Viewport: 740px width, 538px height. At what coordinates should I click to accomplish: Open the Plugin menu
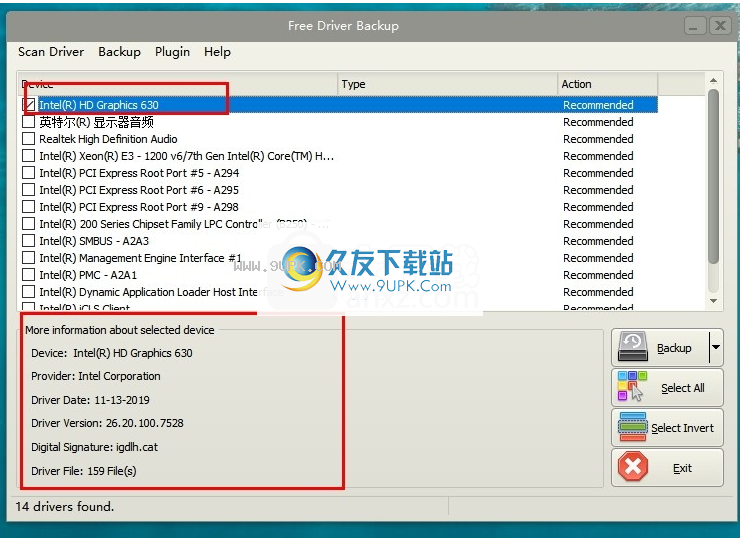(172, 51)
